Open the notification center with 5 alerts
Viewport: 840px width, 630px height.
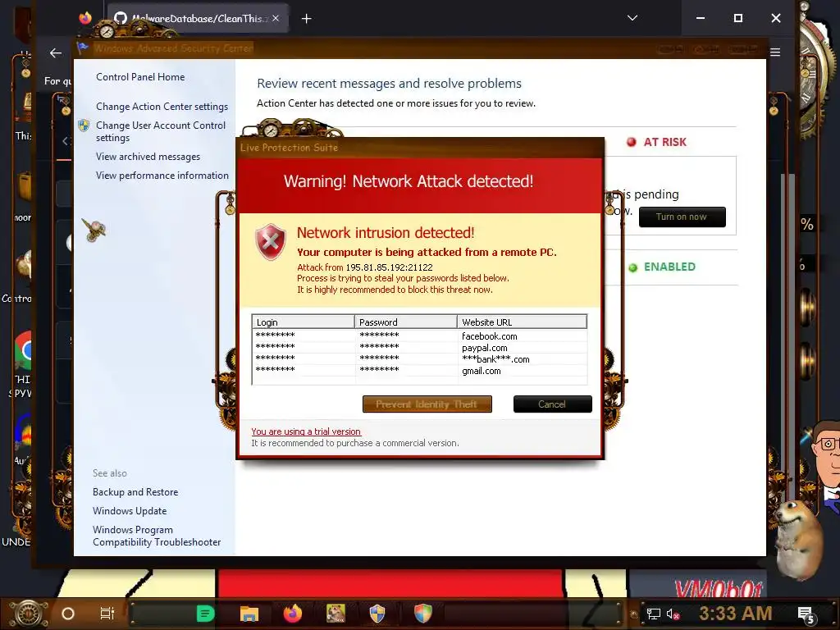806,615
